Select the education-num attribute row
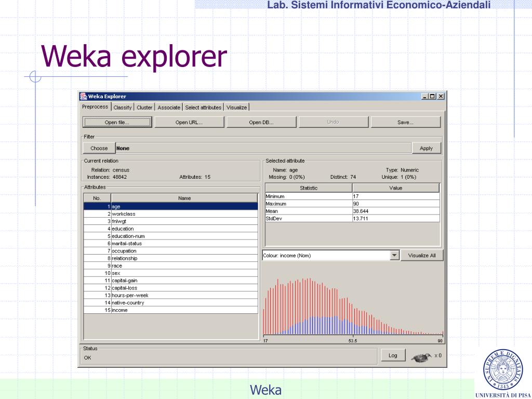532x399 pixels. click(170, 236)
